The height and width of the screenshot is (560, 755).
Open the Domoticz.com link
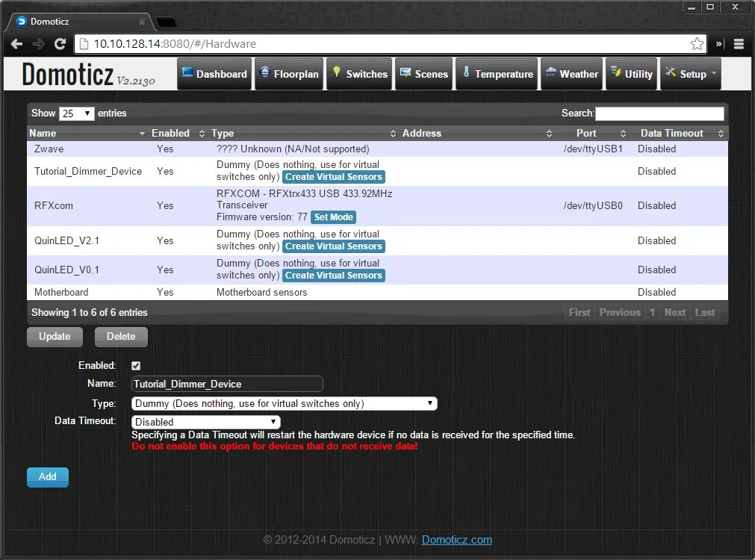tap(457, 540)
